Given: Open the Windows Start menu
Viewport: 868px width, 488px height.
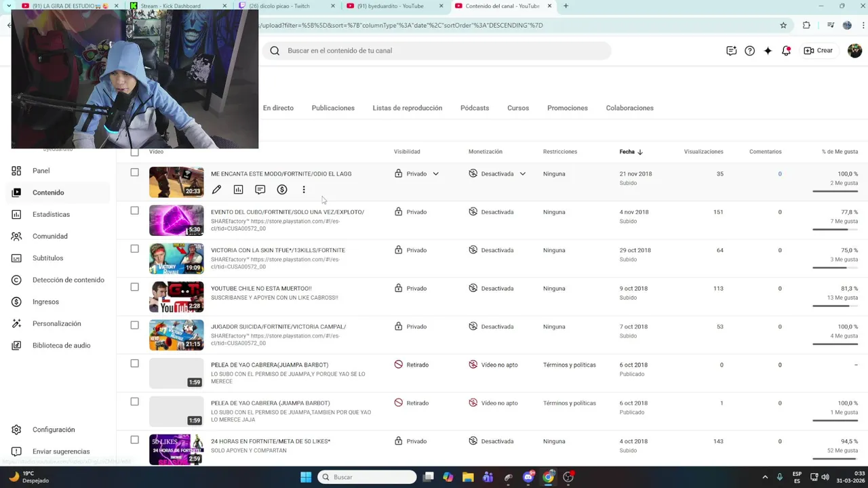Looking at the screenshot, I should click(306, 477).
